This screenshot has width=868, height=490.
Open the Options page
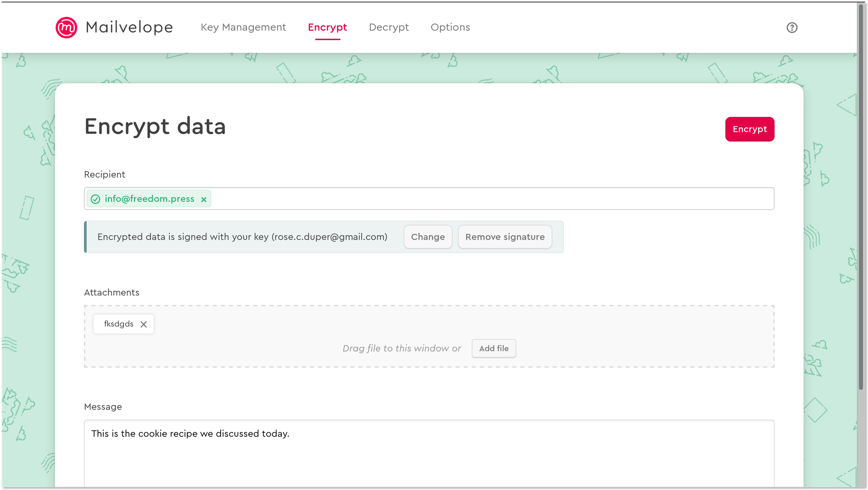point(450,27)
